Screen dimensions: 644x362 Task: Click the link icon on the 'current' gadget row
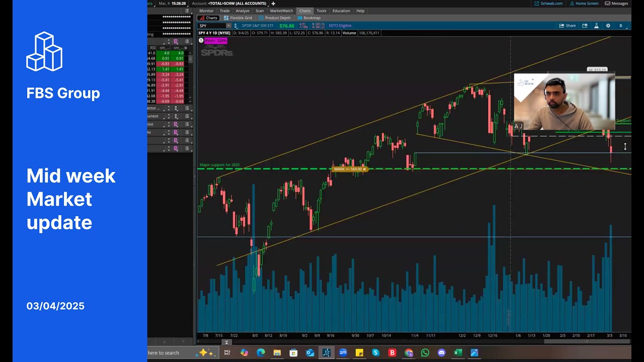click(x=176, y=116)
